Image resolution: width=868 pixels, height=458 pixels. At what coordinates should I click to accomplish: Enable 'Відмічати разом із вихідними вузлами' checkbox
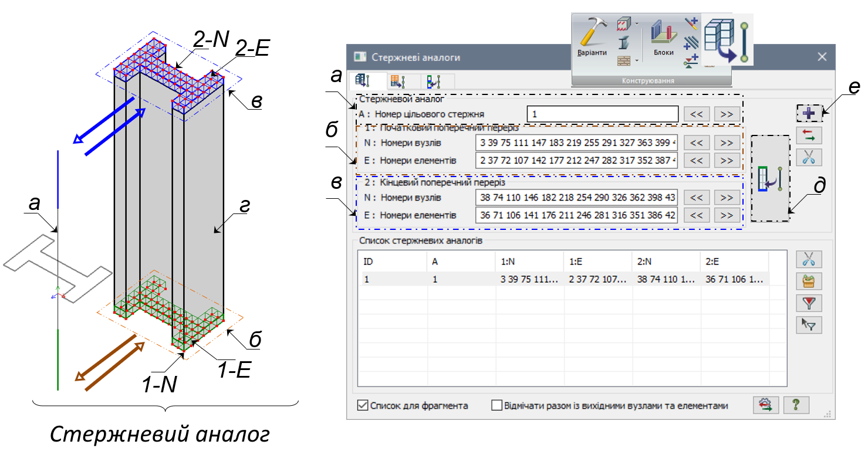[x=497, y=405]
